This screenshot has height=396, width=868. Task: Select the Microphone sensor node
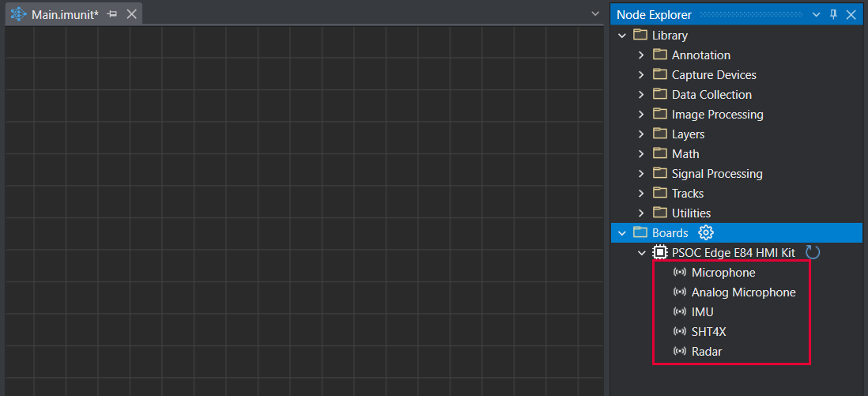pyautogui.click(x=723, y=273)
